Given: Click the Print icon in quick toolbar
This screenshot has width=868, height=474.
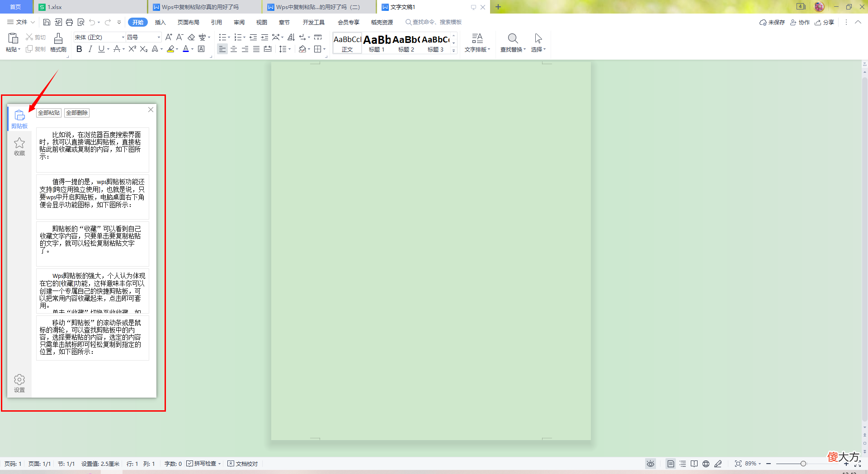Looking at the screenshot, I should 69,22.
